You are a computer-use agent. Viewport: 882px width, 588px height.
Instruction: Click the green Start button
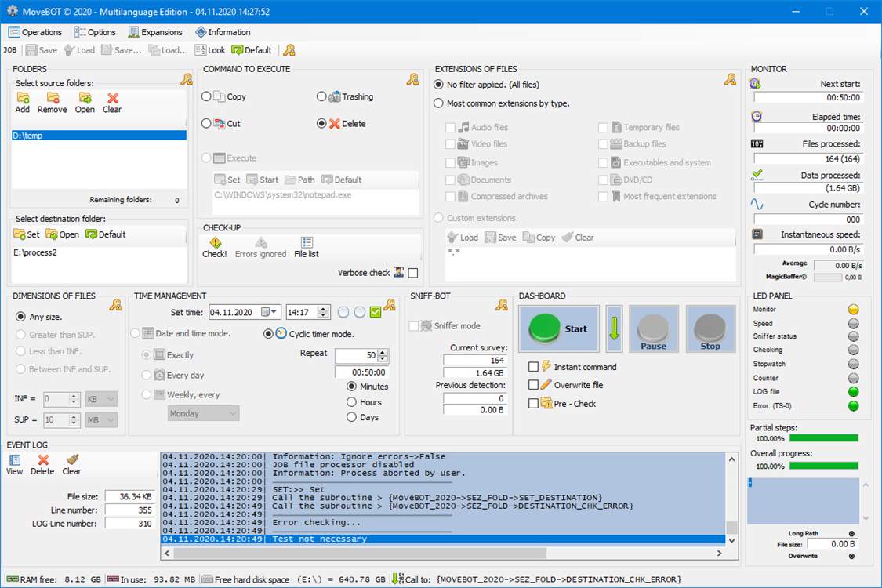[558, 328]
